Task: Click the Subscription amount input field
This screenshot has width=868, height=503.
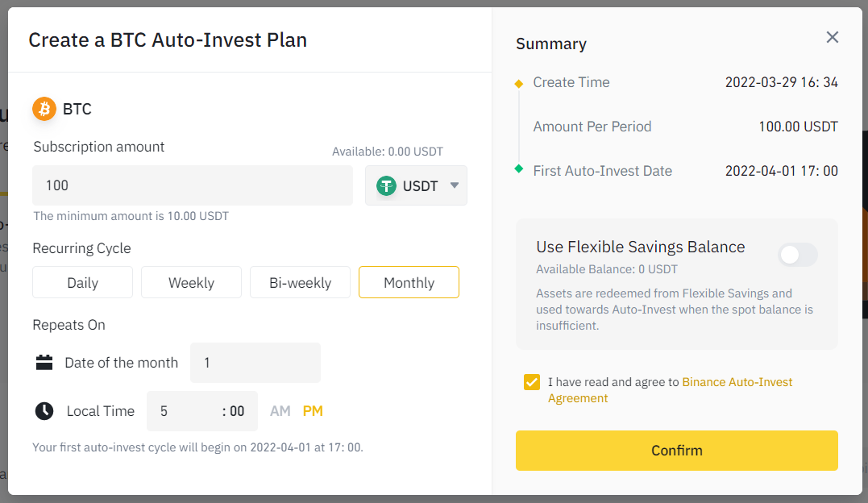Action: click(x=192, y=186)
